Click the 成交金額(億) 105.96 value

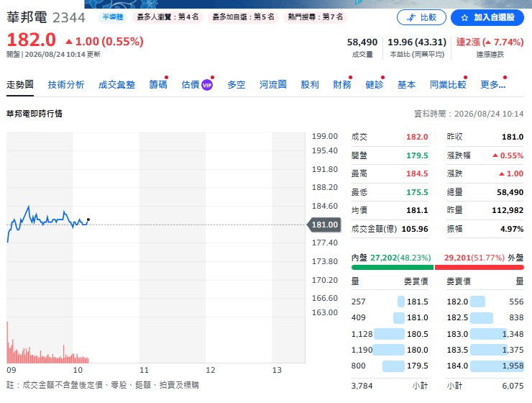pos(415,229)
